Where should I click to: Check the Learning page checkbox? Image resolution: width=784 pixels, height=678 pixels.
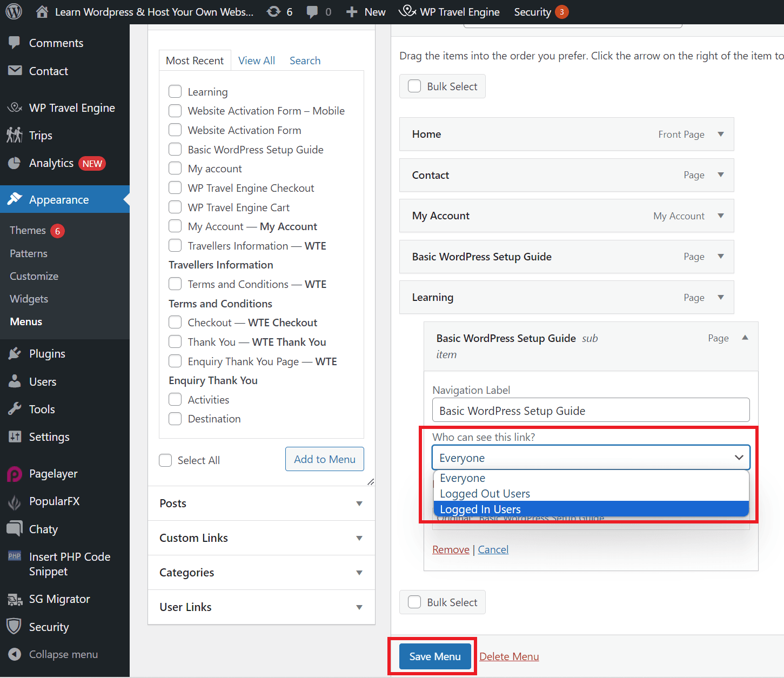(x=175, y=92)
